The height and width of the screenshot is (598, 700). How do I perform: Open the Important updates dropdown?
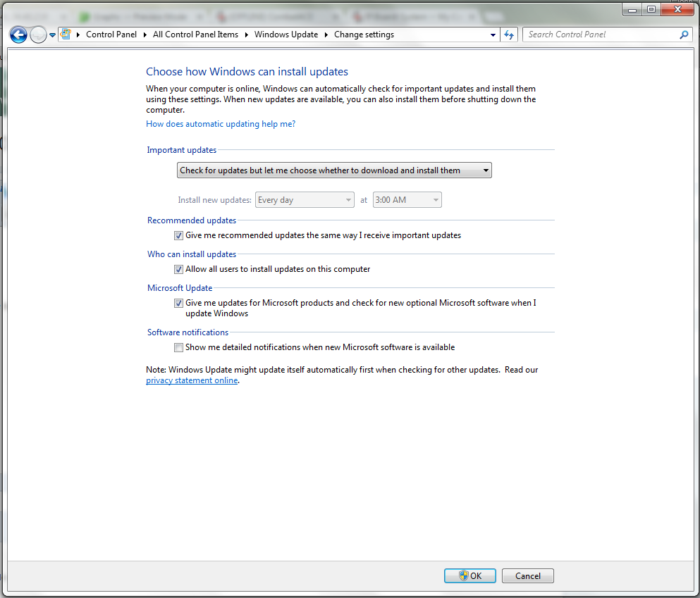click(334, 170)
